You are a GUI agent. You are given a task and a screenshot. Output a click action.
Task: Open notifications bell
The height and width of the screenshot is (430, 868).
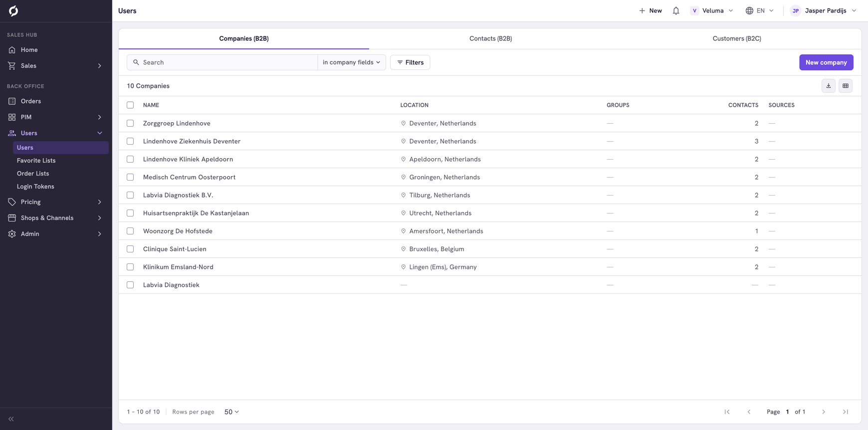[x=676, y=10]
